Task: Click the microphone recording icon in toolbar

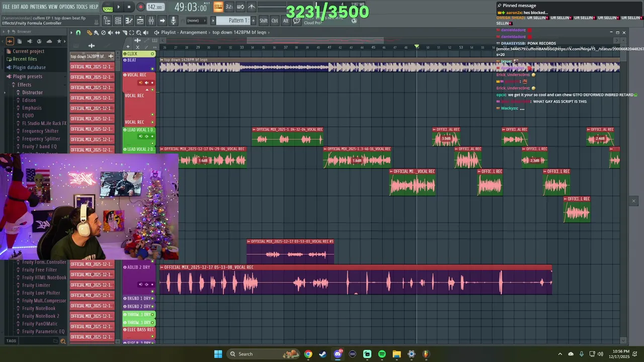Action: pos(173,21)
